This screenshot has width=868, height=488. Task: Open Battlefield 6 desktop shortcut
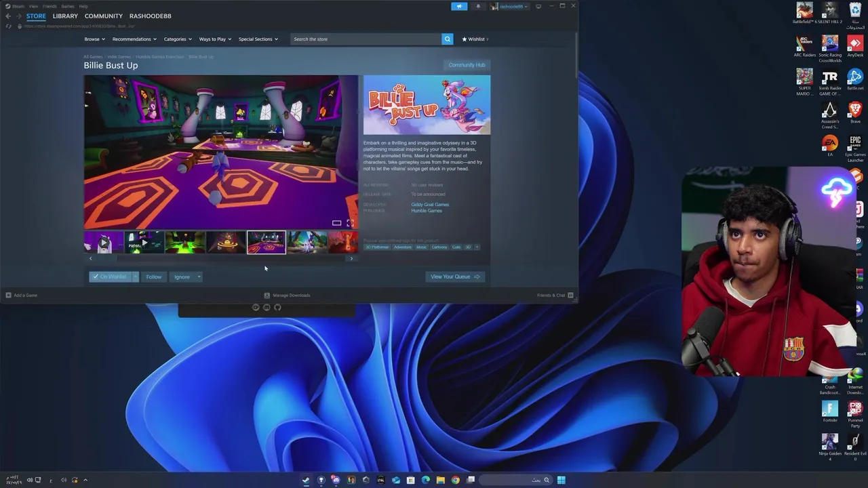[804, 14]
